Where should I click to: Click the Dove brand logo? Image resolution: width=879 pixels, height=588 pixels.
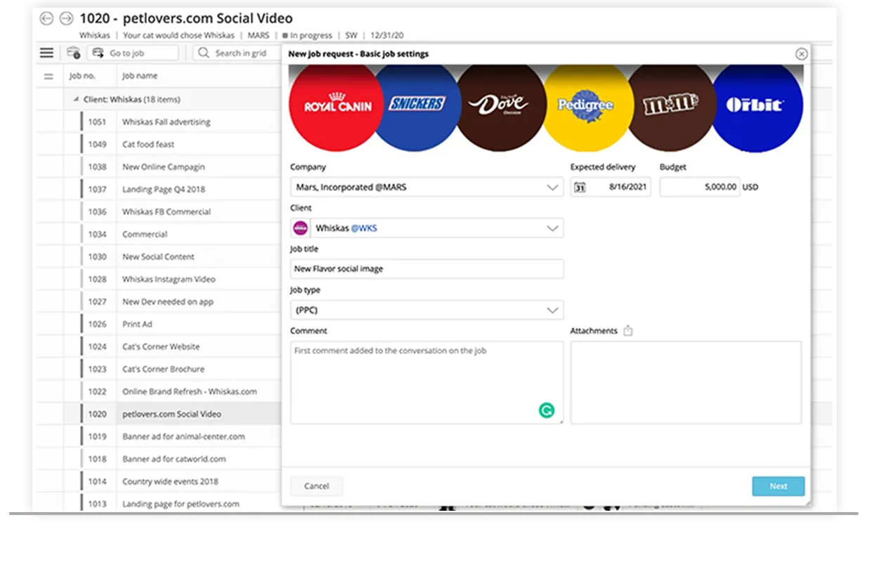tap(501, 105)
